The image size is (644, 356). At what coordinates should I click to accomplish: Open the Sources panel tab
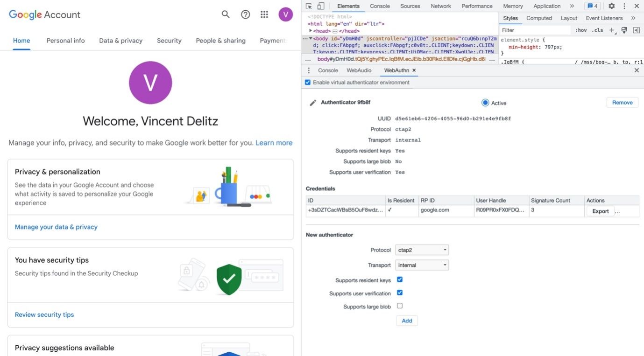410,6
